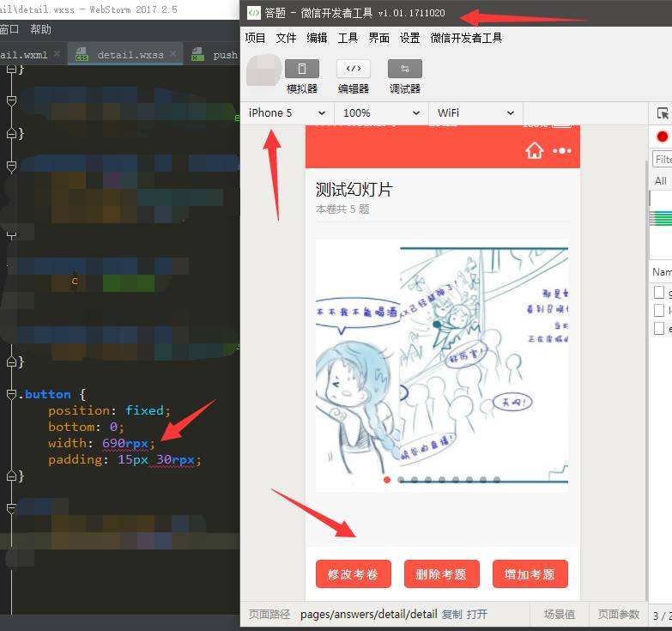The width and height of the screenshot is (672, 631).
Task: Click the closing fold marker of .button rule
Action: point(11,476)
